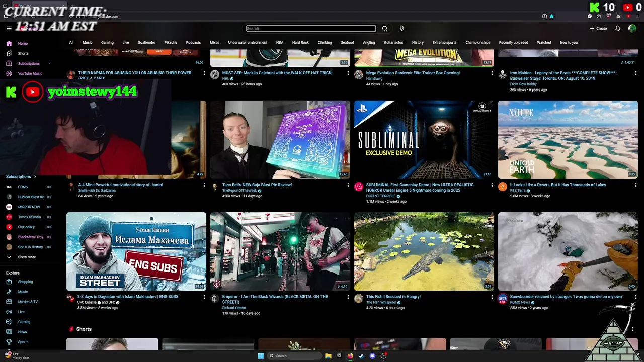Click the search magnifier button
Viewport: 644px width, 362px height.
click(385, 29)
